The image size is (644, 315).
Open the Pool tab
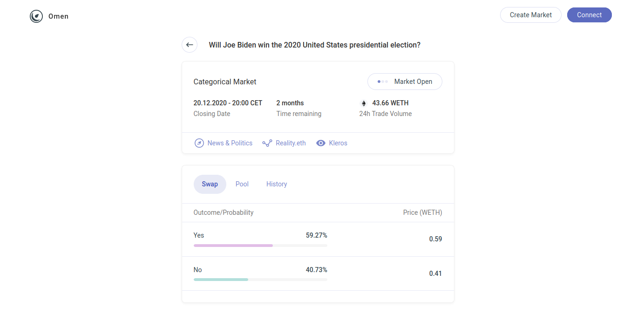tap(242, 184)
